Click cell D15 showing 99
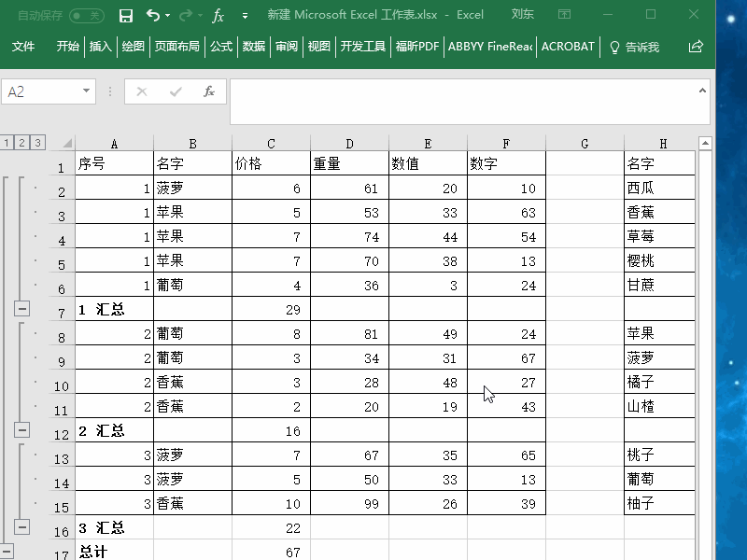 349,503
